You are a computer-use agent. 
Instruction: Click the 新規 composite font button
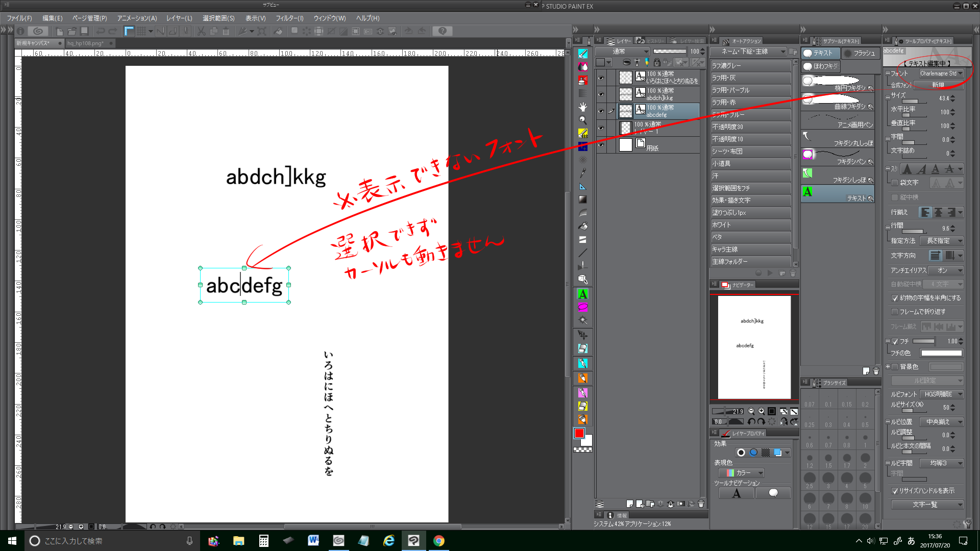point(938,85)
